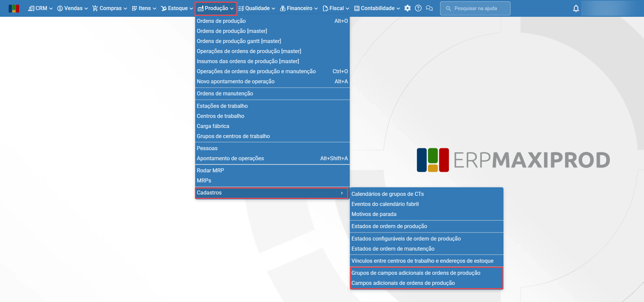Open Centros de trabalho
The width and height of the screenshot is (644, 302).
pos(272,116)
